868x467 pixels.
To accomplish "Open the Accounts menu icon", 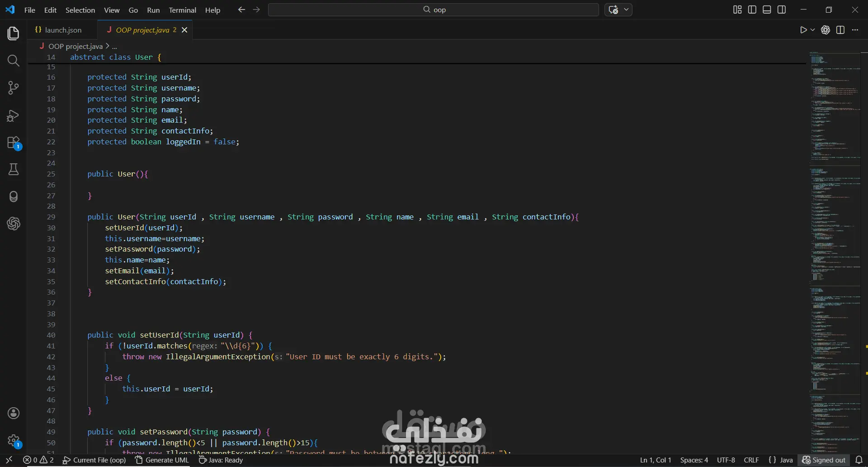I will click(14, 413).
